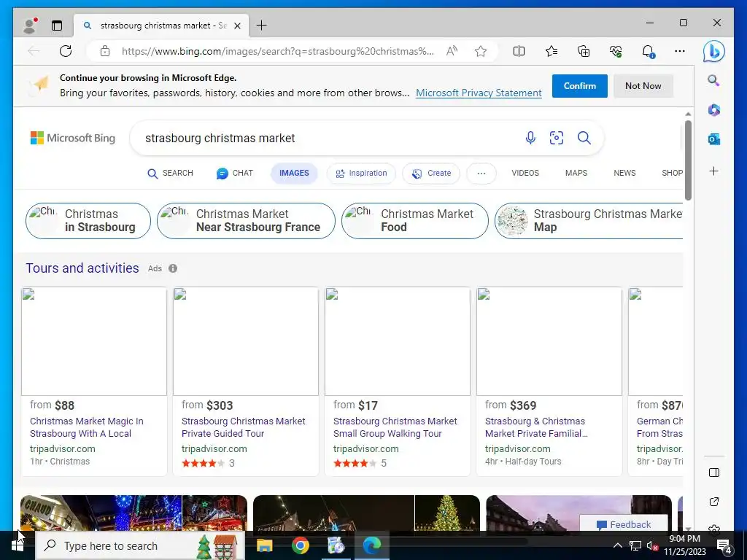
Task: Open Windows action center notifications
Action: (x=724, y=546)
